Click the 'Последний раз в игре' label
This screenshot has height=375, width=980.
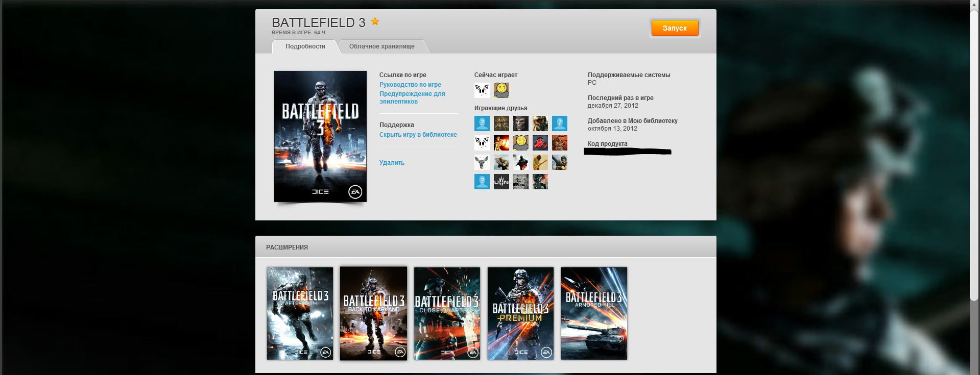tap(620, 98)
